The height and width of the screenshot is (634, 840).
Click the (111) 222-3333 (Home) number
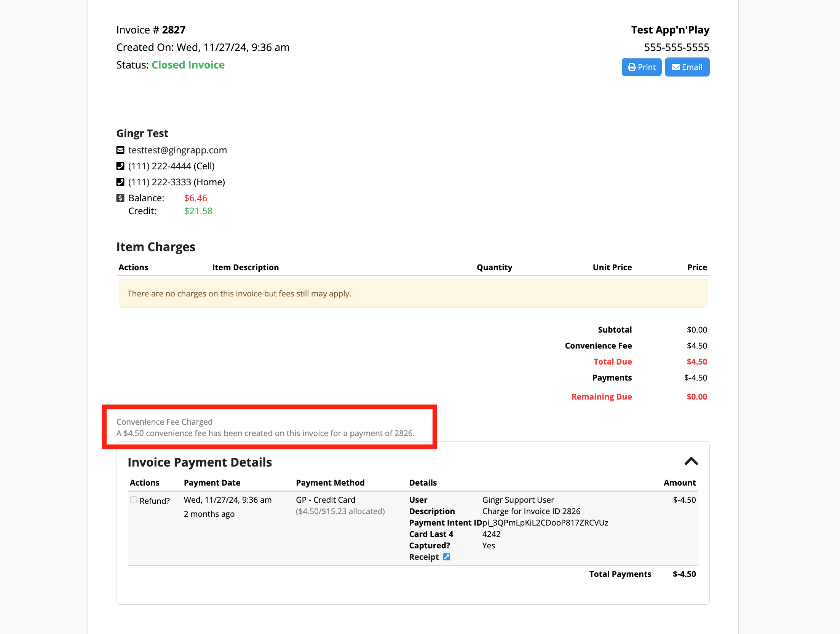pos(177,182)
